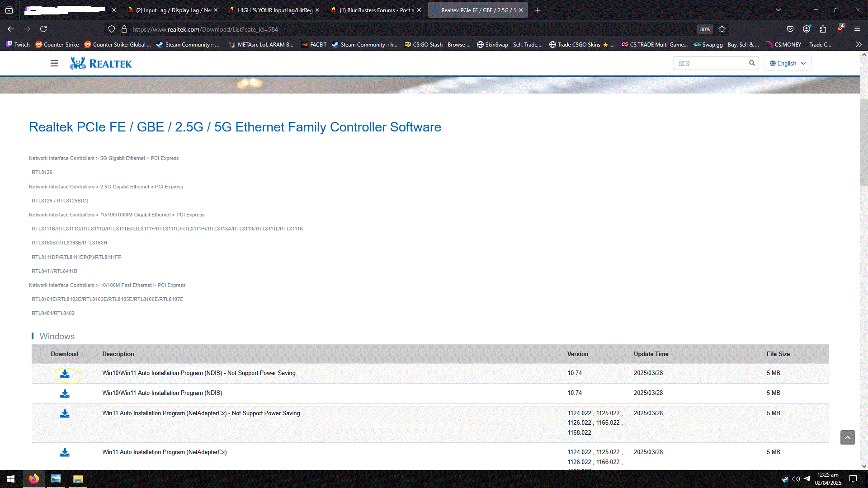Image resolution: width=868 pixels, height=488 pixels.
Task: Open RTL8125 / RTL8125B(G) link
Action: coord(60,201)
